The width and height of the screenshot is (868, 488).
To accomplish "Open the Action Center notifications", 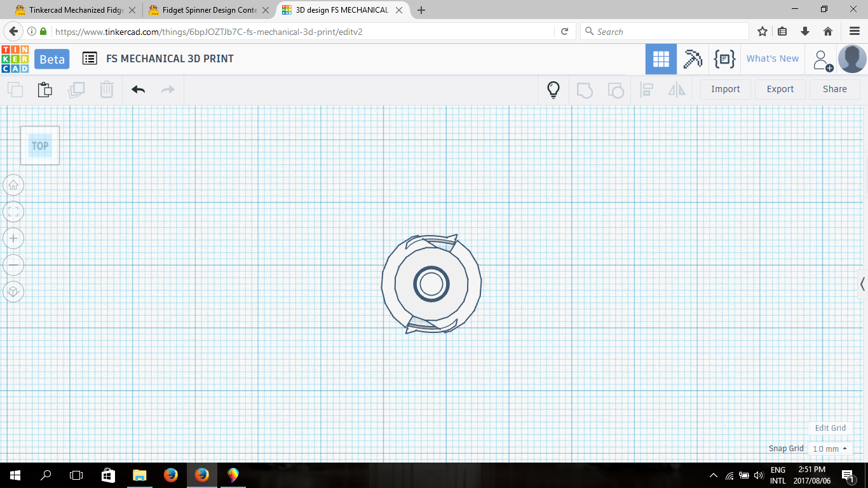I will click(x=848, y=475).
